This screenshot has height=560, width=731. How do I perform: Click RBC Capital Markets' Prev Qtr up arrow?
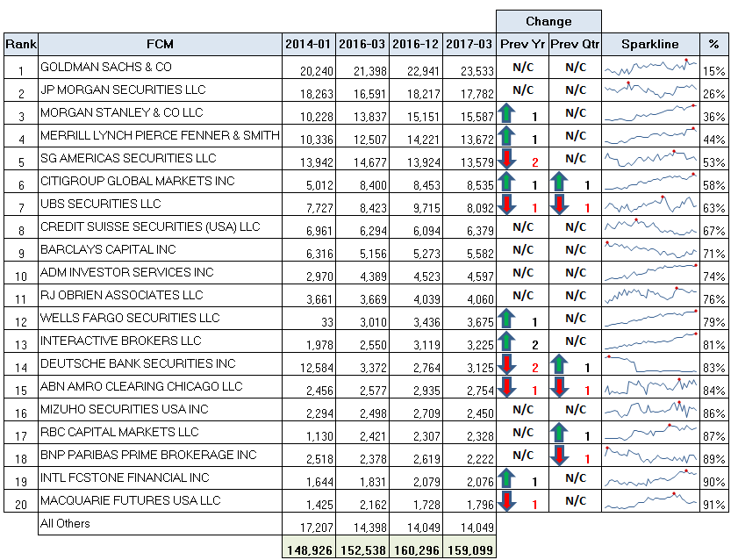(560, 433)
